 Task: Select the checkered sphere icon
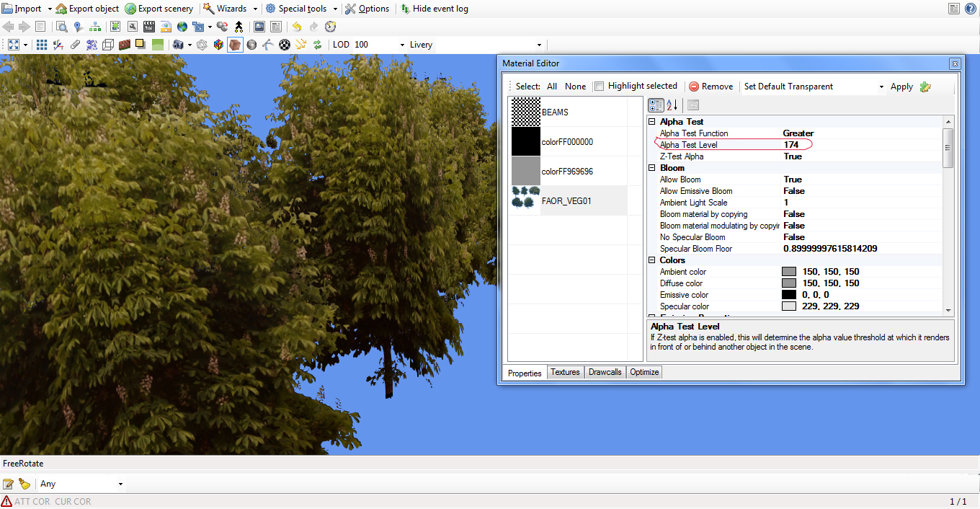click(285, 45)
